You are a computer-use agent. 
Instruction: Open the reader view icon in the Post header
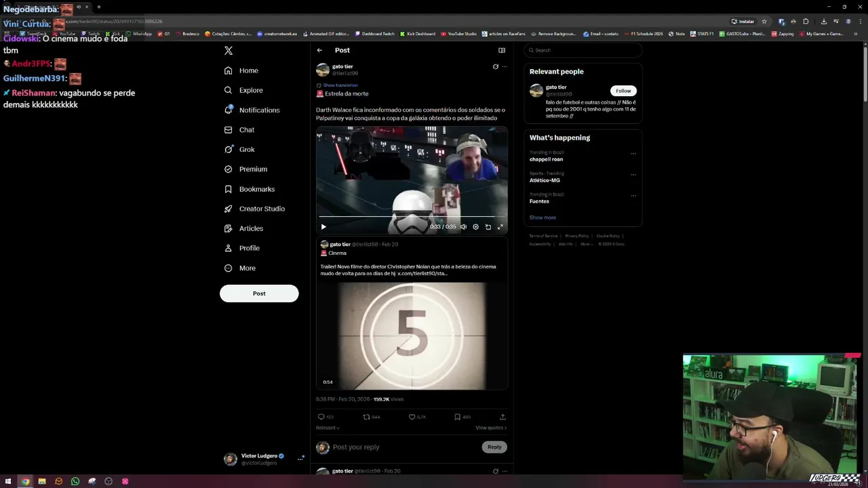click(502, 50)
